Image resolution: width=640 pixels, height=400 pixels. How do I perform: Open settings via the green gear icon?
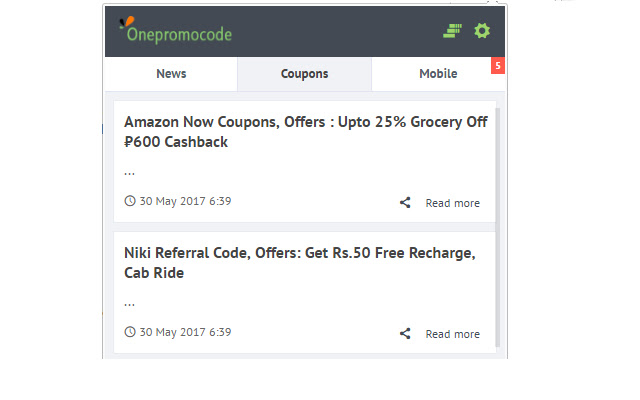pyautogui.click(x=482, y=31)
